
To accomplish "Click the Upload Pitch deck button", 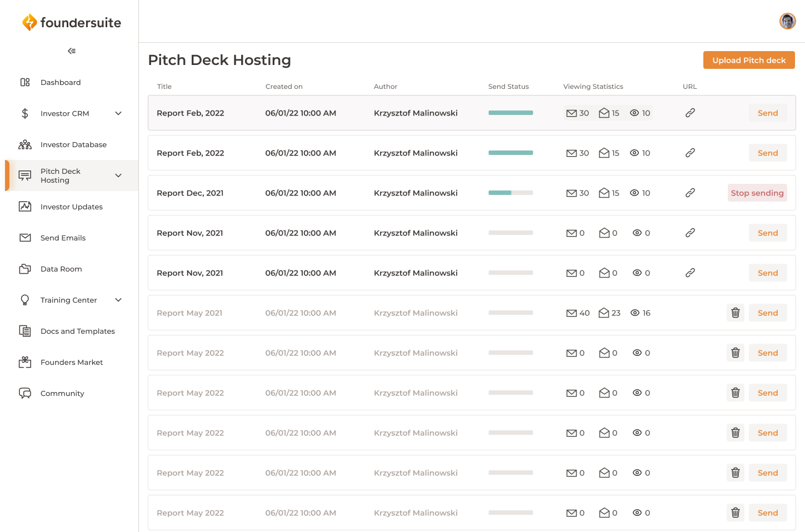I will [x=749, y=59].
